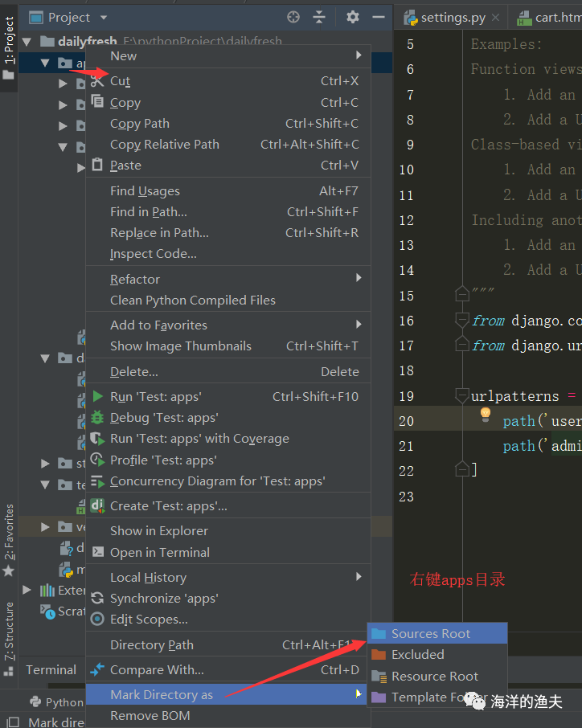Expand the Refactor submenu arrow

click(x=359, y=278)
